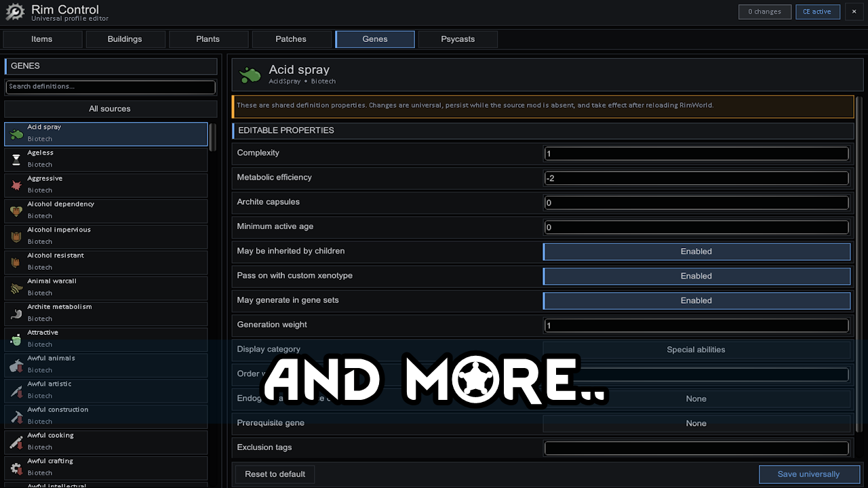Switch to the Plants tab
868x488 pixels.
[208, 39]
